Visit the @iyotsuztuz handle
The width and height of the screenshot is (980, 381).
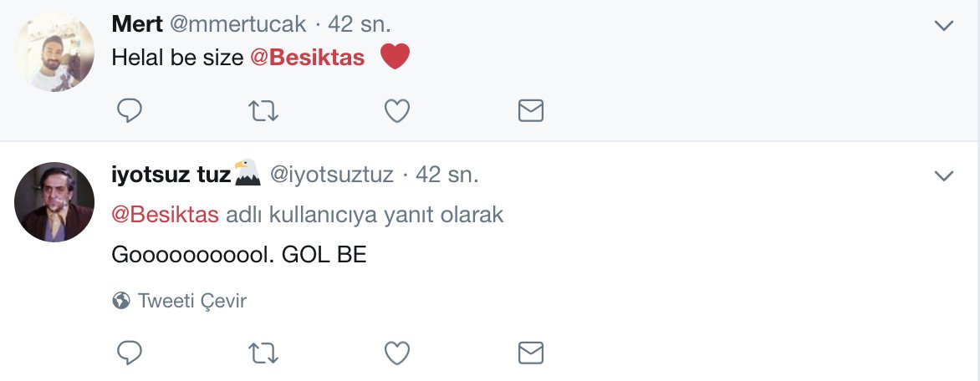coord(331,175)
